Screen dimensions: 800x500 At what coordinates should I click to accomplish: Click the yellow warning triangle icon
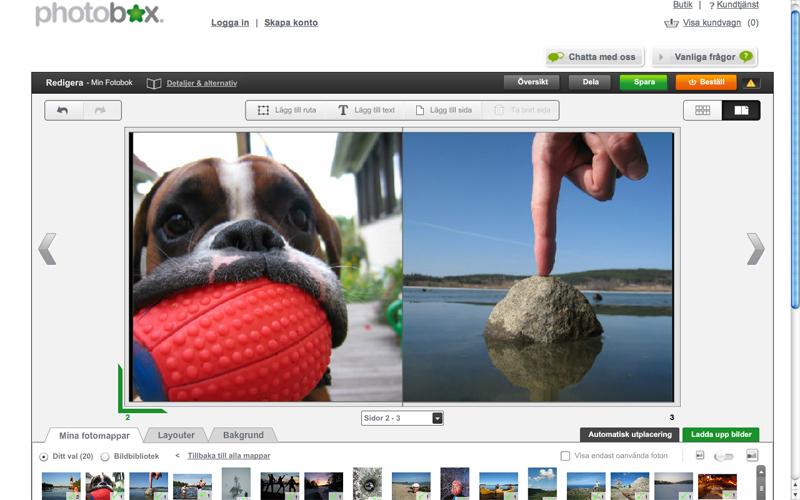751,83
